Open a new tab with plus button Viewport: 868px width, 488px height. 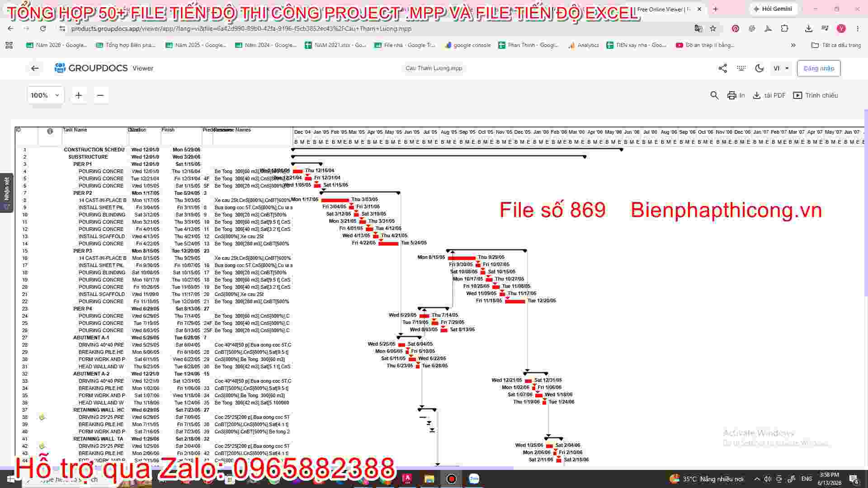[715, 9]
